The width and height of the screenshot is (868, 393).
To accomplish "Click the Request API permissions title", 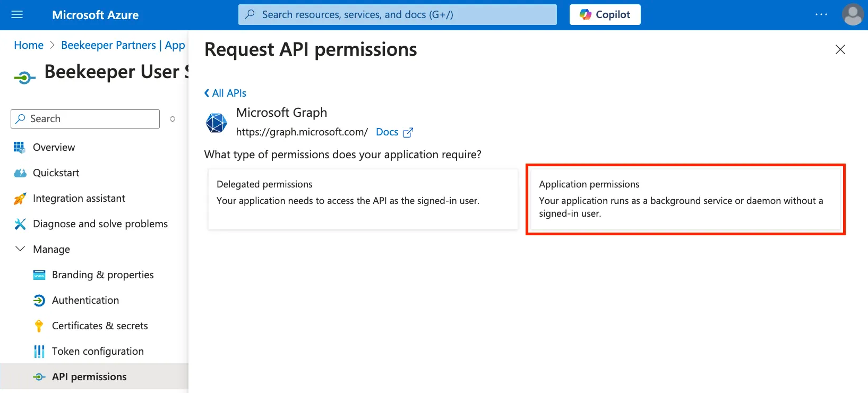I will pos(311,49).
